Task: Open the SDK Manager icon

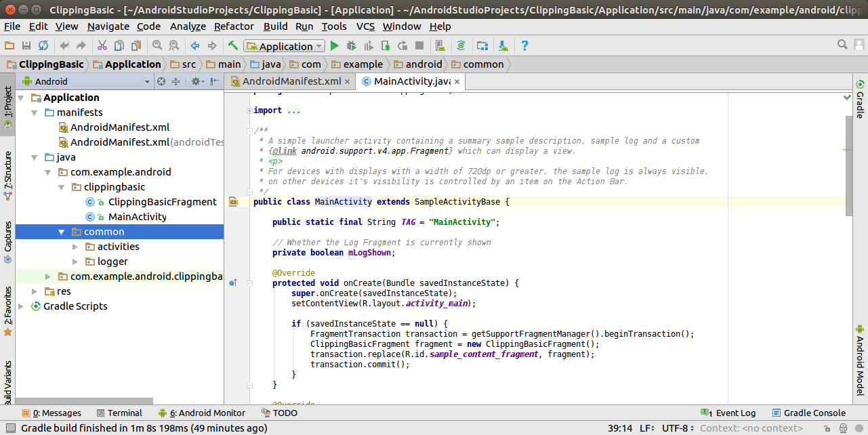Action: 503,45
